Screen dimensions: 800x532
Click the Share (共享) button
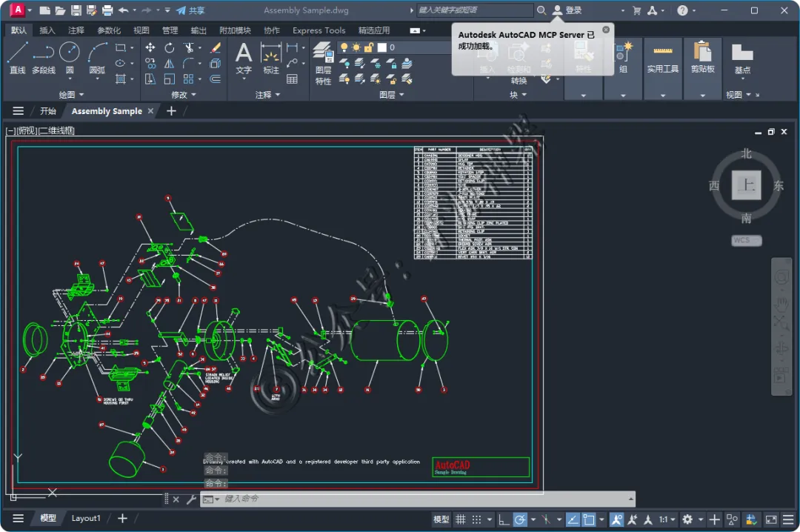point(191,10)
